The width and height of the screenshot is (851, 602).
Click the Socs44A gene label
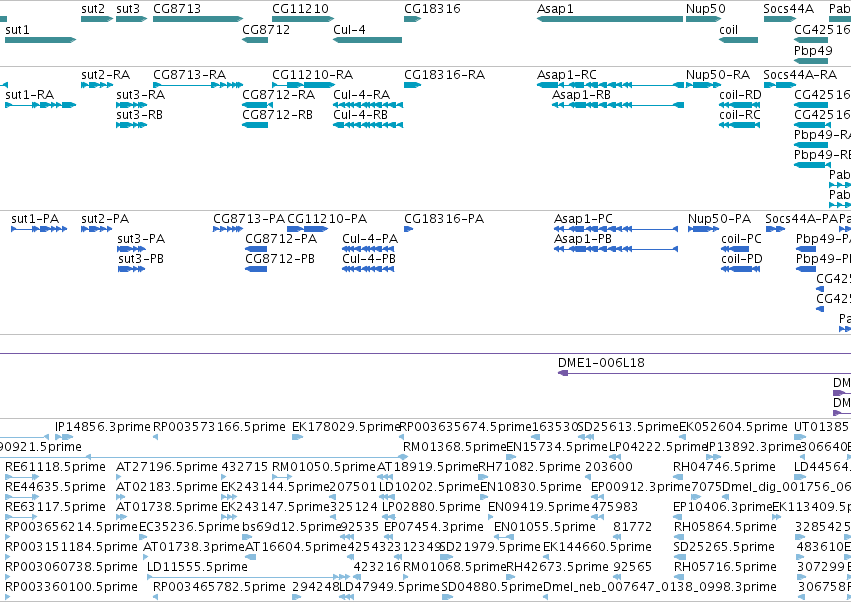[x=789, y=9]
